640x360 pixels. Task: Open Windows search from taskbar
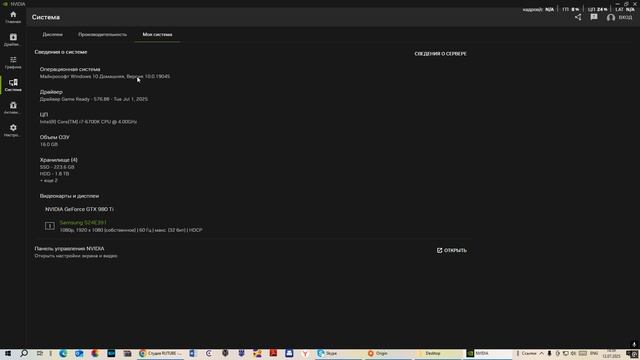[x=24, y=353]
